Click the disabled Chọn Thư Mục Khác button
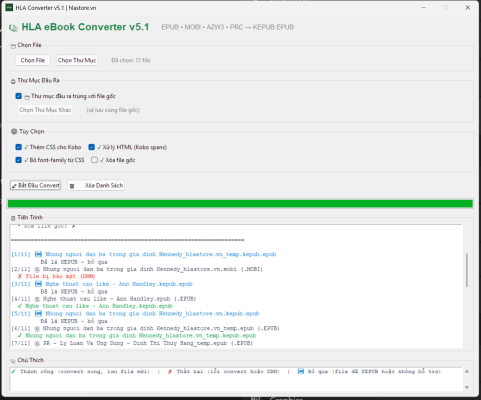Screen dimensions: 481x400 pos(45,110)
